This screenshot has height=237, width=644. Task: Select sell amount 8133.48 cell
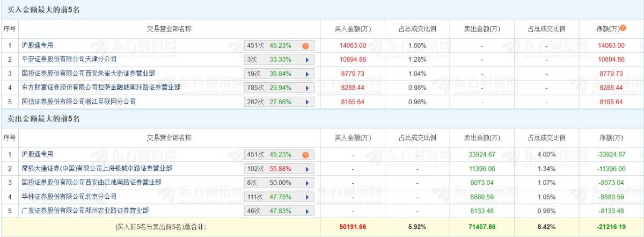481,211
